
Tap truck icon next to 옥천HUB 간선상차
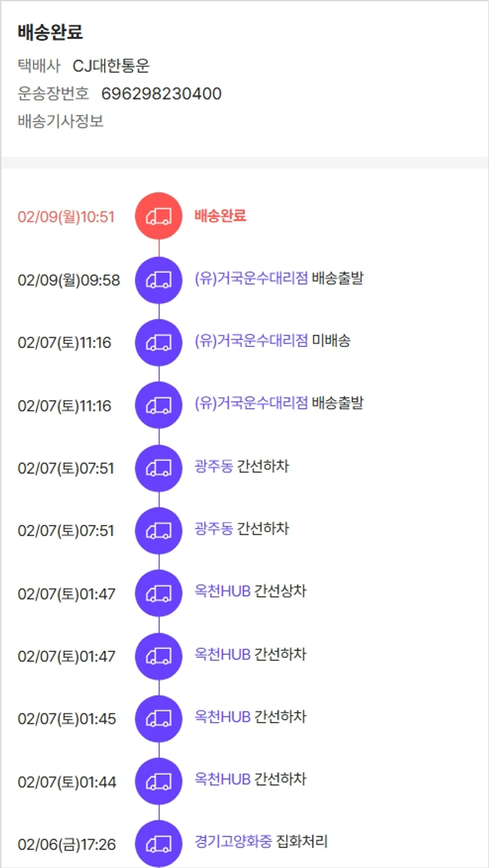tap(158, 593)
